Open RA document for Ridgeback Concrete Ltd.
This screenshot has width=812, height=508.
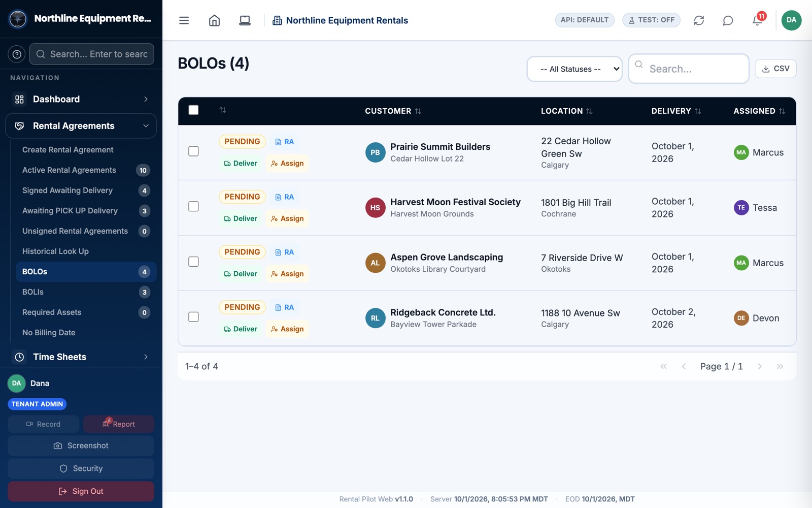(x=284, y=307)
